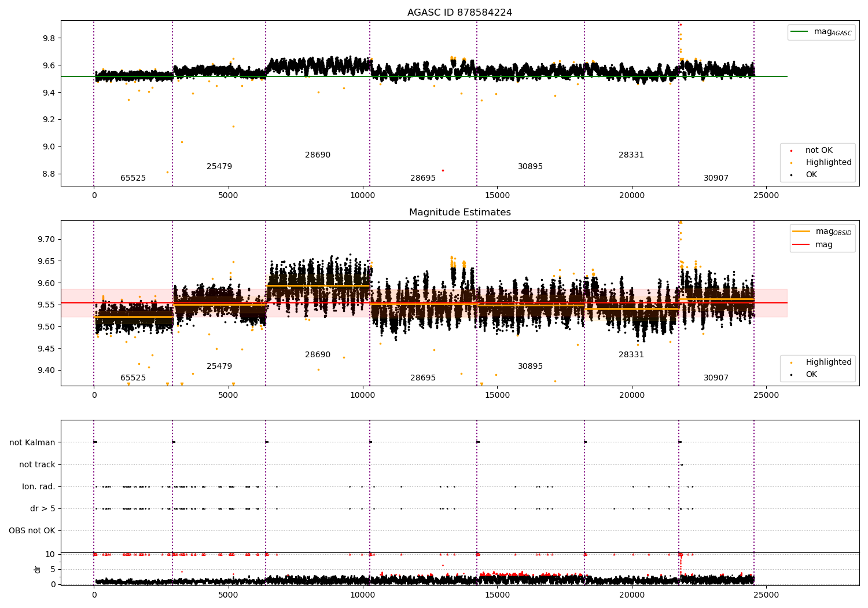Viewport: 868px width, 608px height.
Task: Click OBSID label 28690 in Magnitude Estimates plot
Action: [318, 355]
